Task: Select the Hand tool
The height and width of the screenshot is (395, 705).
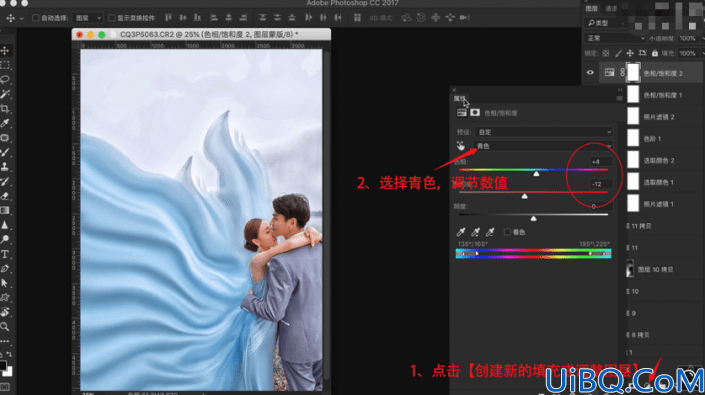Action: 5,312
